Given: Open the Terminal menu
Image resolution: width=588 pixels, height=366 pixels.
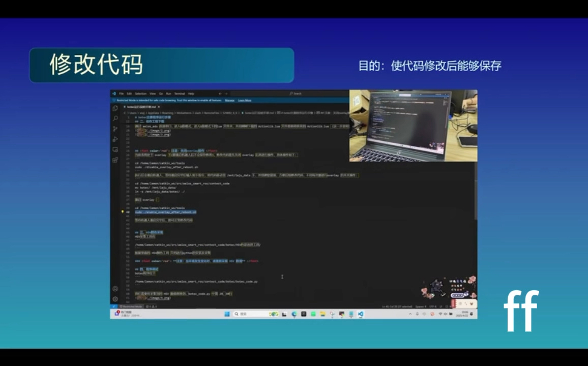Looking at the screenshot, I should (180, 94).
